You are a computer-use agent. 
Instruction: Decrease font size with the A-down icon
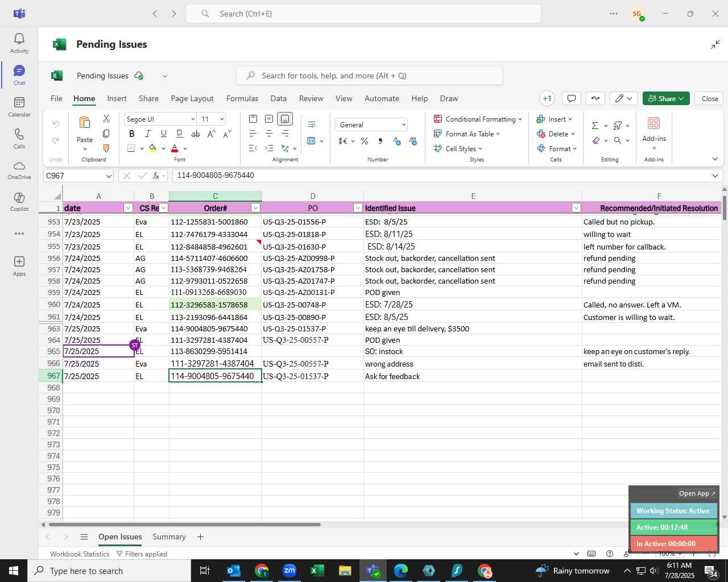click(x=227, y=134)
